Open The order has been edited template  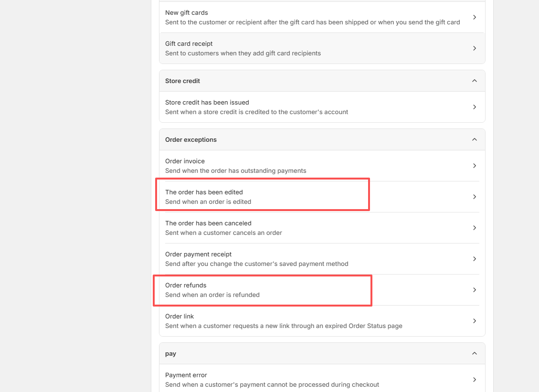[x=204, y=192]
